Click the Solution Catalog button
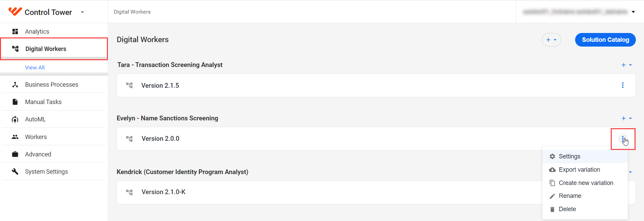 605,40
